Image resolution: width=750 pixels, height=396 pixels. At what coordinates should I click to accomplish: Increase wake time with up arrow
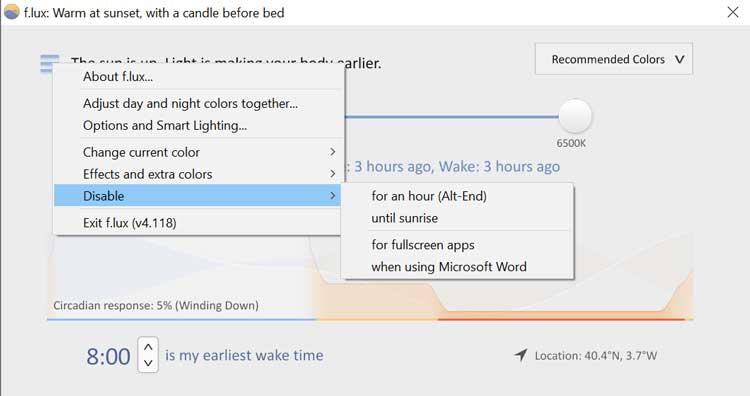(148, 347)
